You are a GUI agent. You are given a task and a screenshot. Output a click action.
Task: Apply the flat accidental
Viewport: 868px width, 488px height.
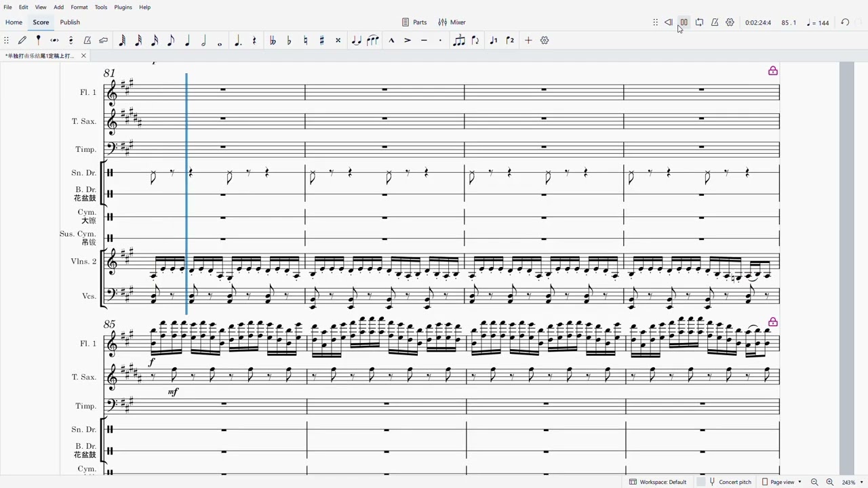point(289,41)
